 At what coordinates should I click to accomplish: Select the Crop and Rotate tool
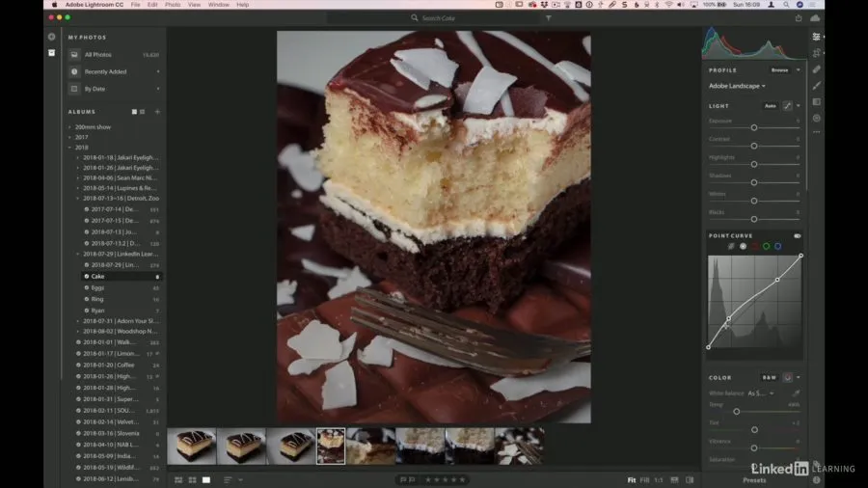point(816,53)
